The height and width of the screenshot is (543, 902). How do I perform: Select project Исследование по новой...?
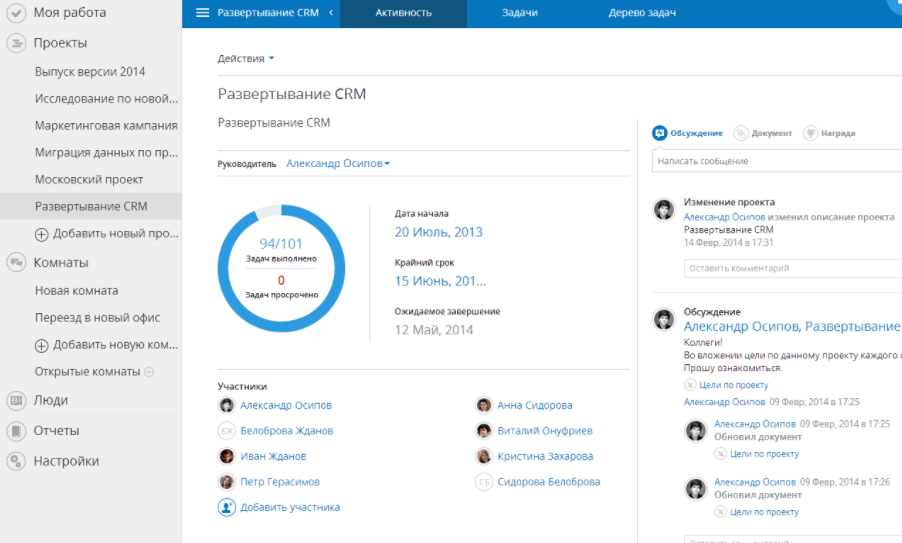point(106,99)
